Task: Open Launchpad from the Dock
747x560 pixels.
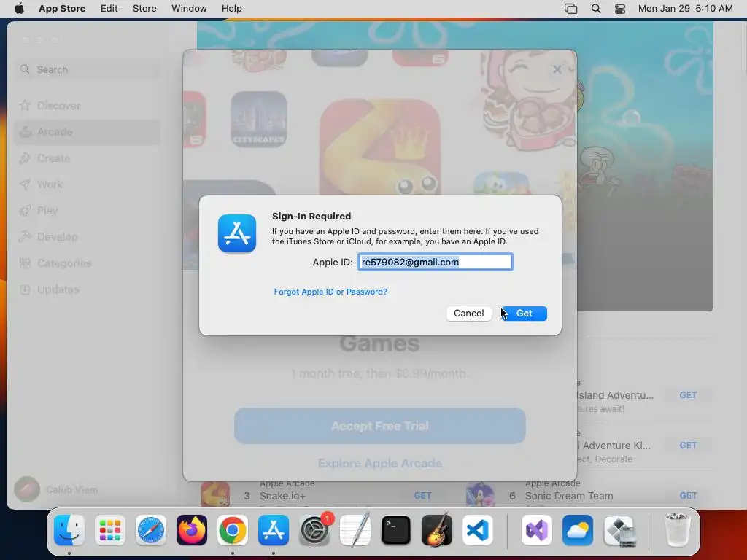Action: pos(110,530)
